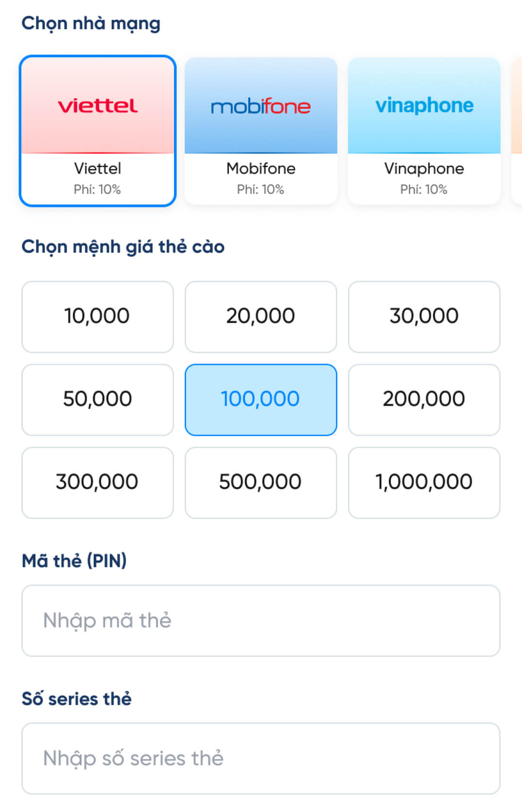This screenshot has width=522, height=812.
Task: Click the Mobifone logo image
Action: coord(261,106)
